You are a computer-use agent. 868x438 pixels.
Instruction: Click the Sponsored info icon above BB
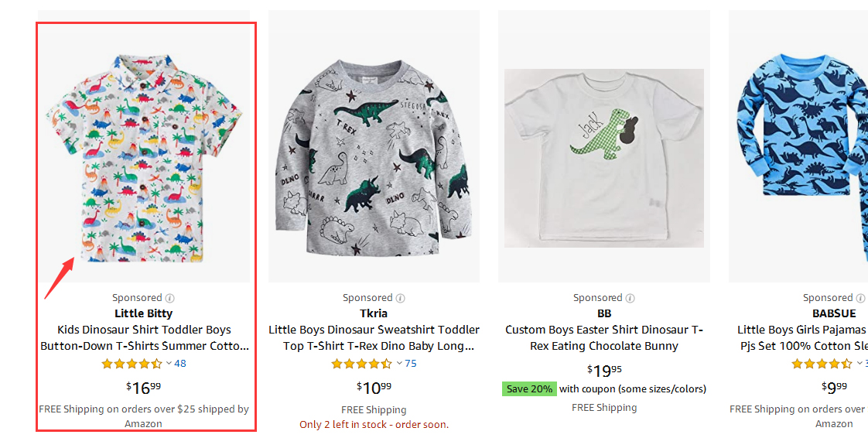(x=630, y=298)
